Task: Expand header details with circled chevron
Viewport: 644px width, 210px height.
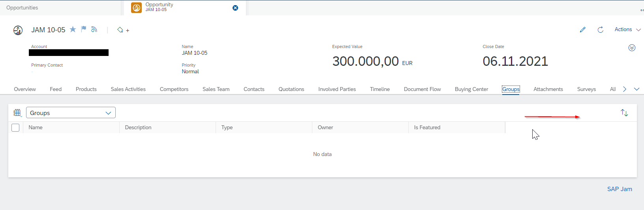Action: click(632, 48)
